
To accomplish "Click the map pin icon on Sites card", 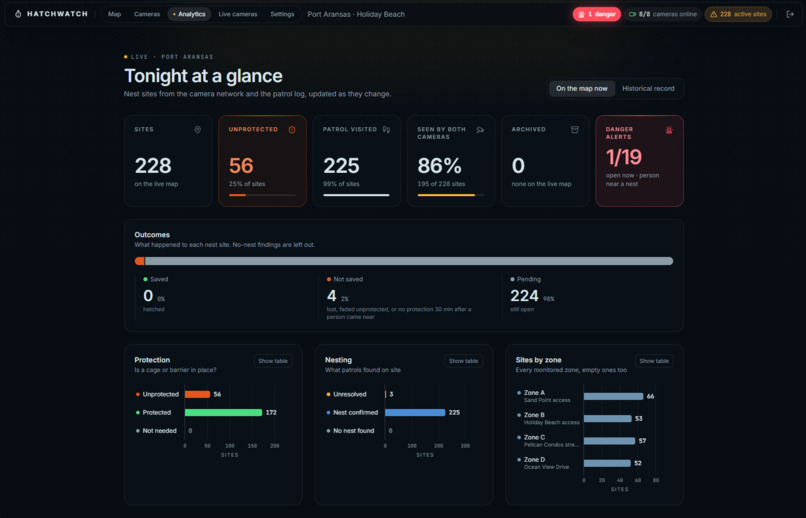I will pos(197,130).
